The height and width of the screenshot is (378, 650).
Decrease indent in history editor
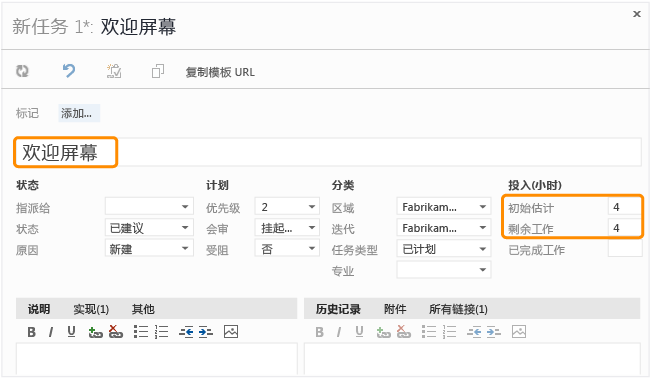[474, 332]
